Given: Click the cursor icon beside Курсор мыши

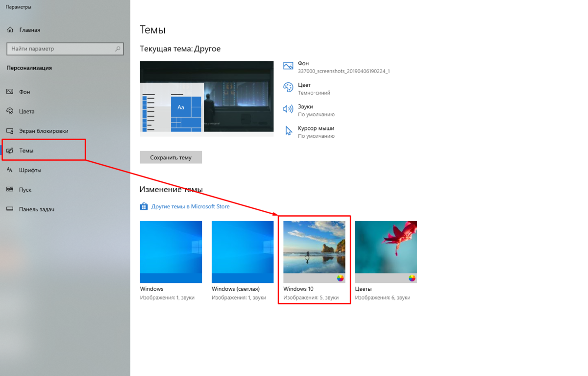Looking at the screenshot, I should coord(288,130).
